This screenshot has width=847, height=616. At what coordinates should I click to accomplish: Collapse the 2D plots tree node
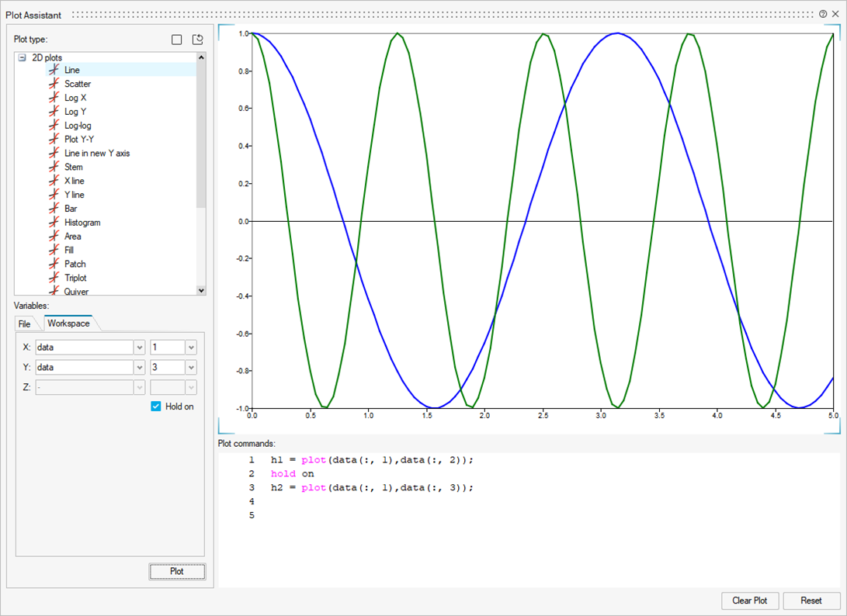point(23,57)
